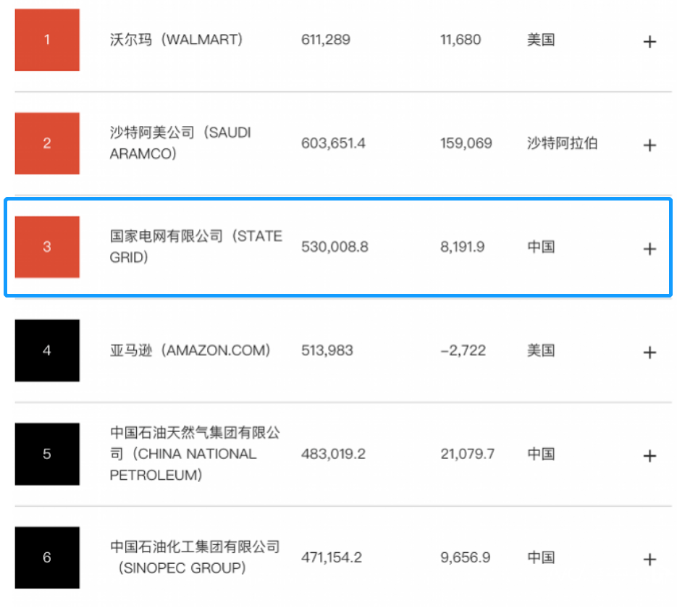This screenshot has height=616, width=677.
Task: Click the red rank 3 badge
Action: [47, 247]
